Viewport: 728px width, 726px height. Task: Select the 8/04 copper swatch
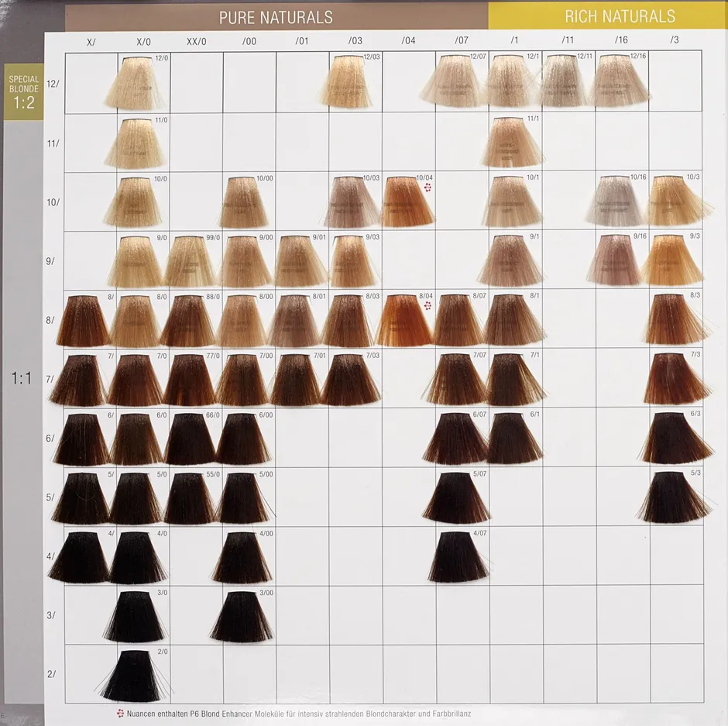404,321
